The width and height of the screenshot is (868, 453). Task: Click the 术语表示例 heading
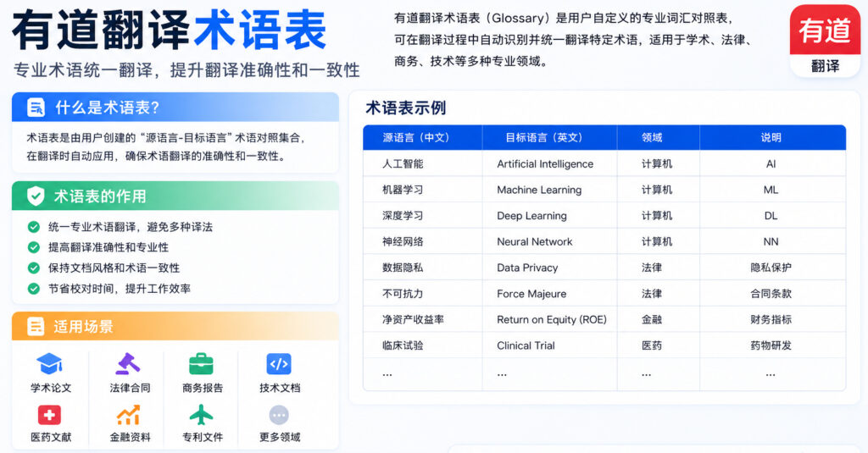406,108
